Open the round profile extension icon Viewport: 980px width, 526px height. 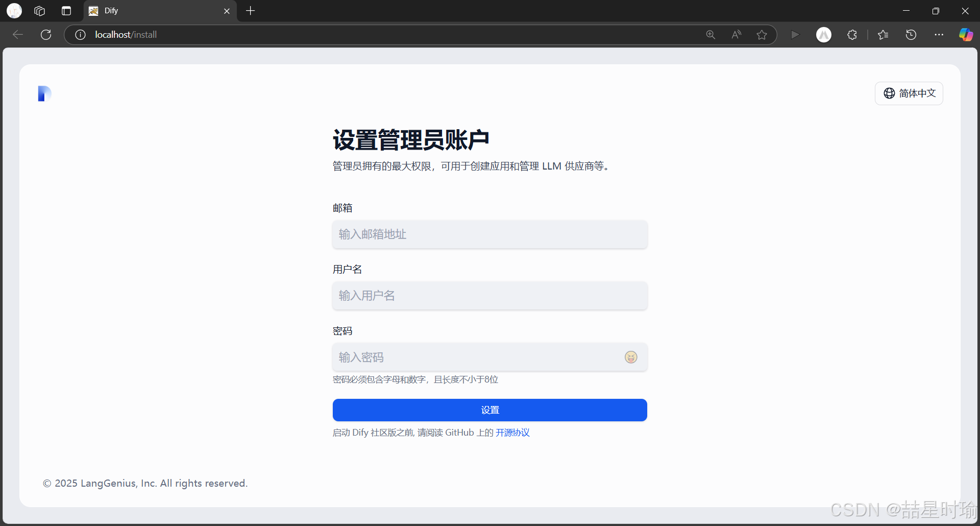tap(824, 35)
